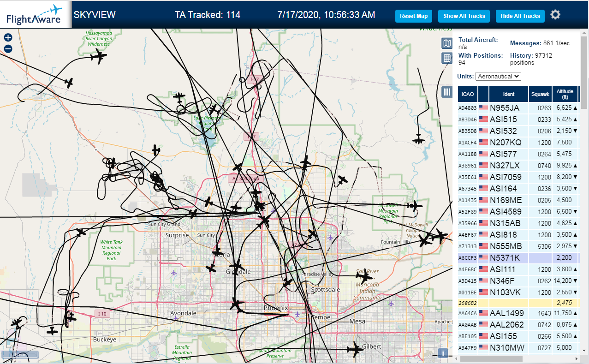589x364 pixels.
Task: Sort table by Altitude (ft) column
Action: pyautogui.click(x=565, y=94)
